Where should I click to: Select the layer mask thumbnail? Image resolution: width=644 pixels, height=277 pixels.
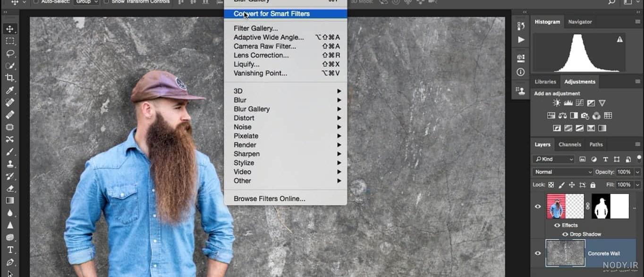[x=610, y=206]
